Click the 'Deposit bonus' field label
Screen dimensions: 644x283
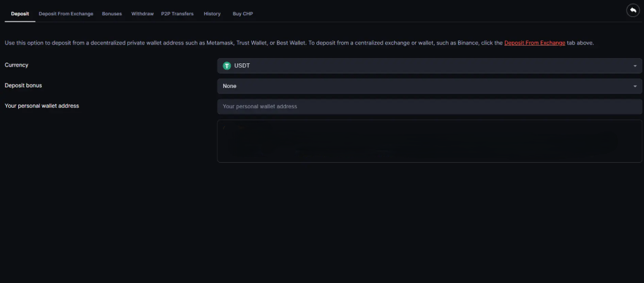tap(23, 85)
